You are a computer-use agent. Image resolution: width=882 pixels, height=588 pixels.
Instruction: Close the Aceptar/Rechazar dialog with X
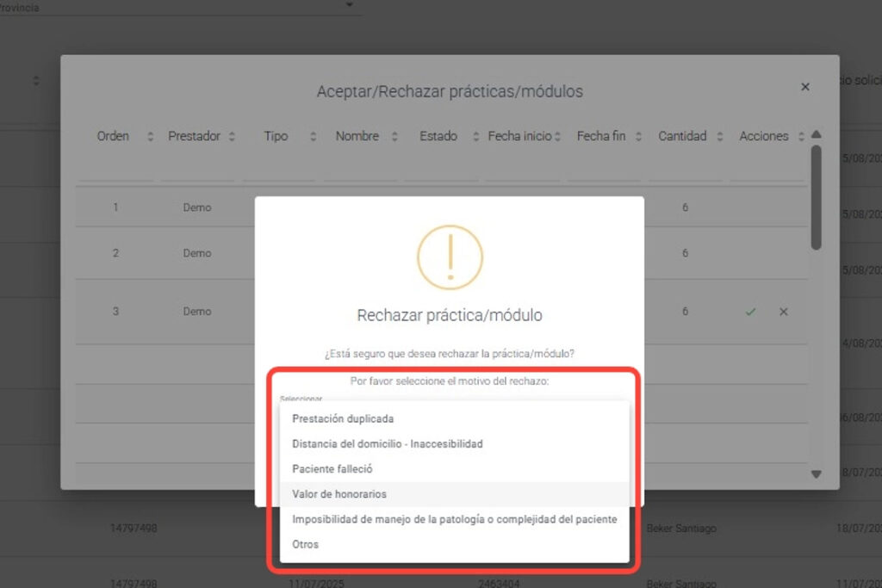pos(805,87)
